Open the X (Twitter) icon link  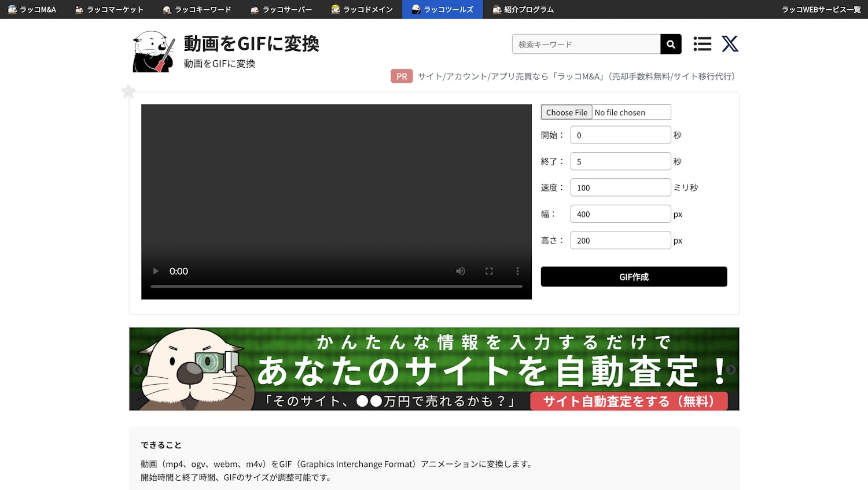(x=730, y=44)
